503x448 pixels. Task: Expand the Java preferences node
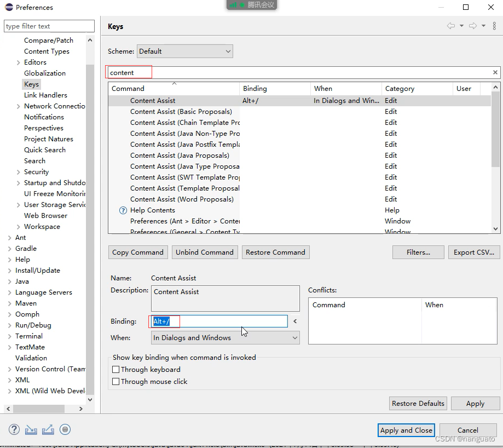click(10, 282)
